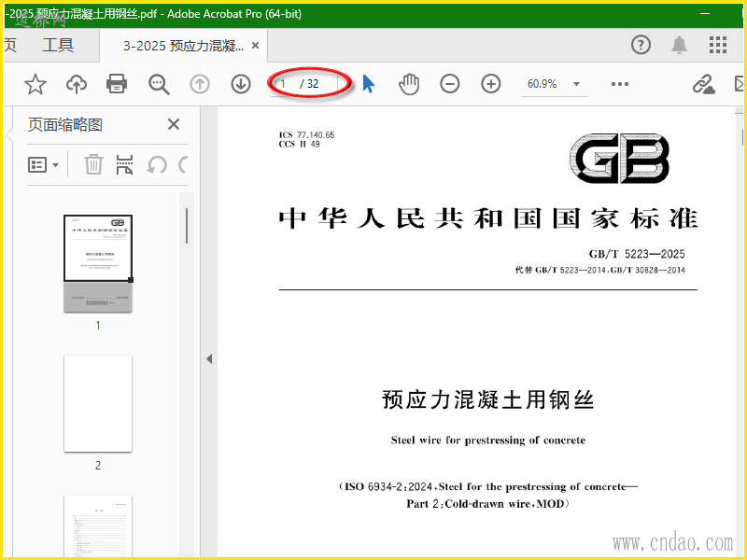Open thumbnail options list dropdown

(x=43, y=165)
